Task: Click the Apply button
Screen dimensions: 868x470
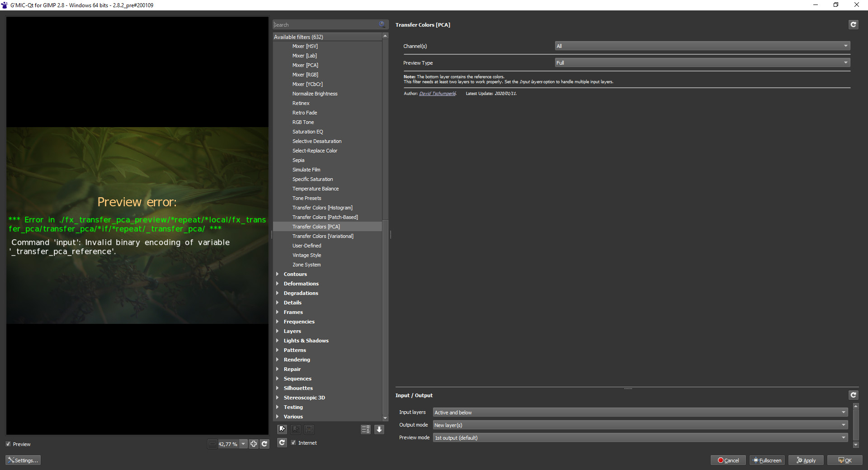Action: point(806,460)
